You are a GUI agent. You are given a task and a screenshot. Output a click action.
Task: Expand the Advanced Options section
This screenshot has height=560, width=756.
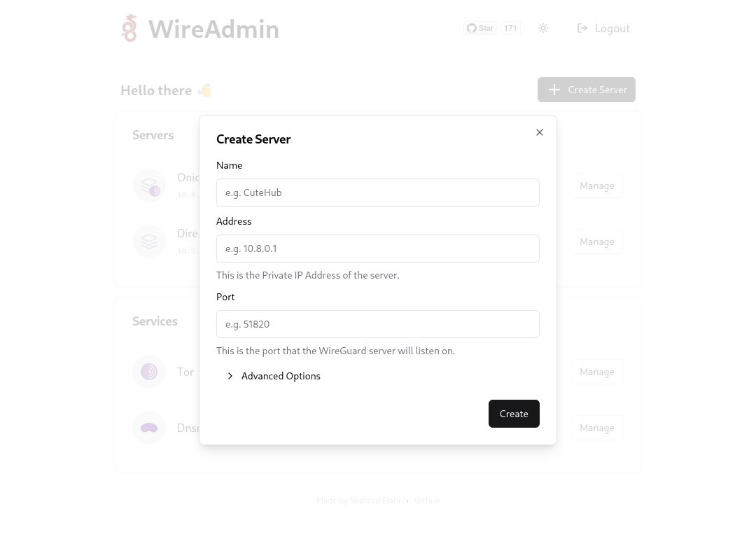(x=281, y=376)
